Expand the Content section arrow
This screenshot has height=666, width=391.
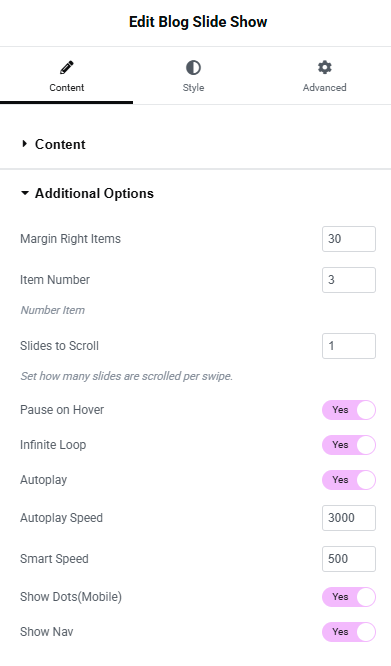click(x=24, y=144)
